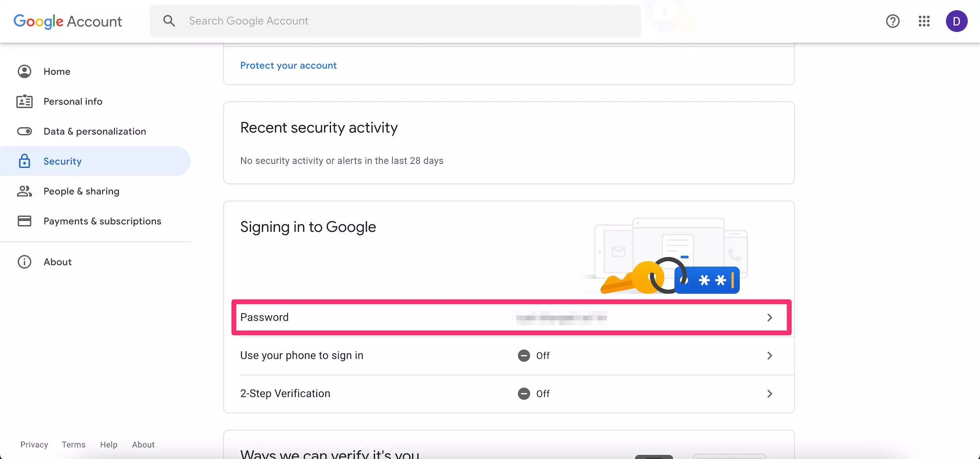The width and height of the screenshot is (980, 459).
Task: Open the Google apps grid
Action: pyautogui.click(x=924, y=21)
